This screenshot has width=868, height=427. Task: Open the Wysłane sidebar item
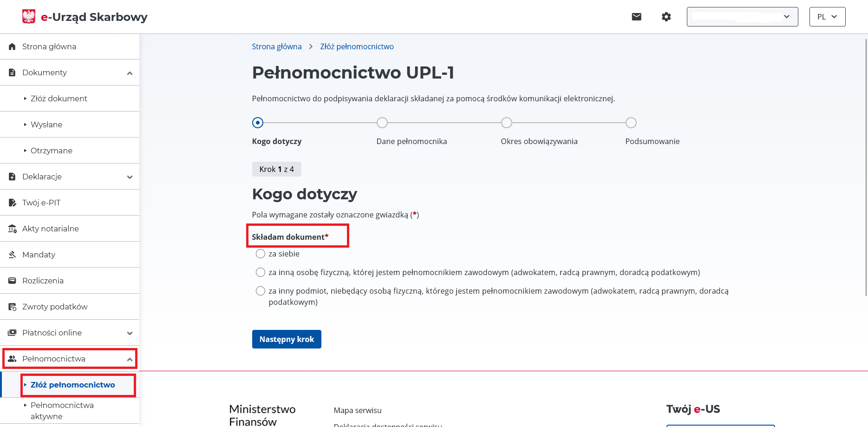point(46,125)
